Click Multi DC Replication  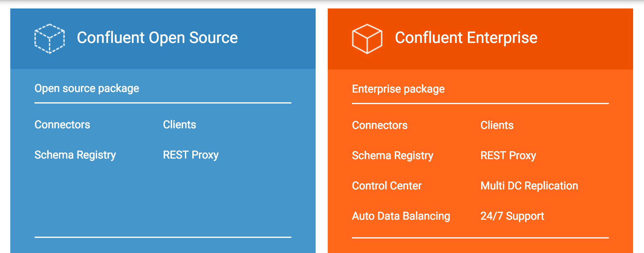pyautogui.click(x=529, y=186)
